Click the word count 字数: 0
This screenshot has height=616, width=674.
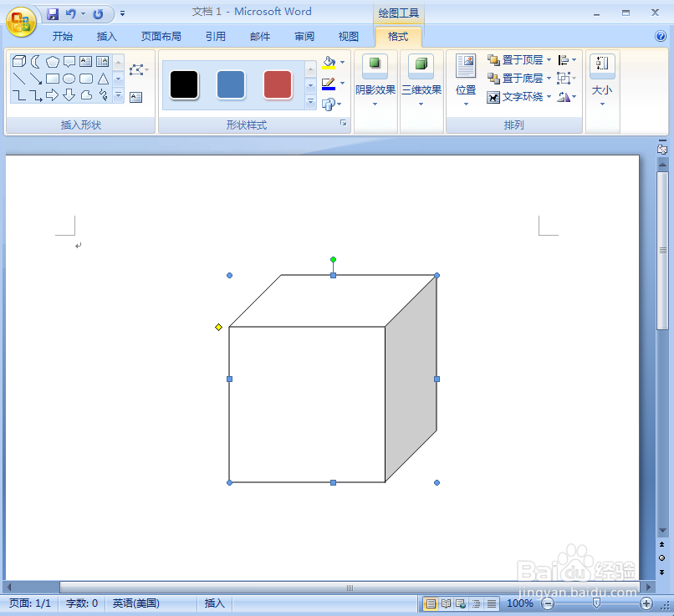click(x=82, y=603)
